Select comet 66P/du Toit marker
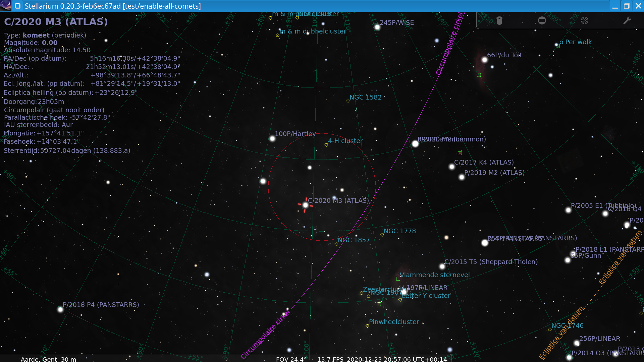The height and width of the screenshot is (362, 644). [x=484, y=60]
